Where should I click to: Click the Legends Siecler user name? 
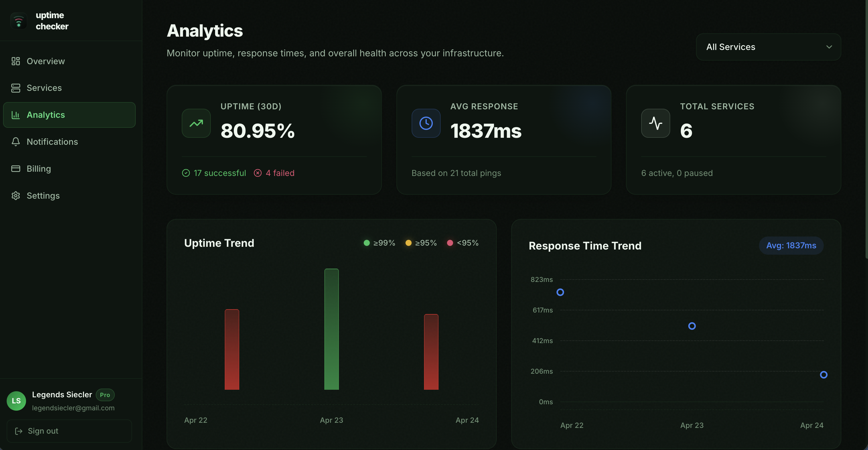[62, 395]
